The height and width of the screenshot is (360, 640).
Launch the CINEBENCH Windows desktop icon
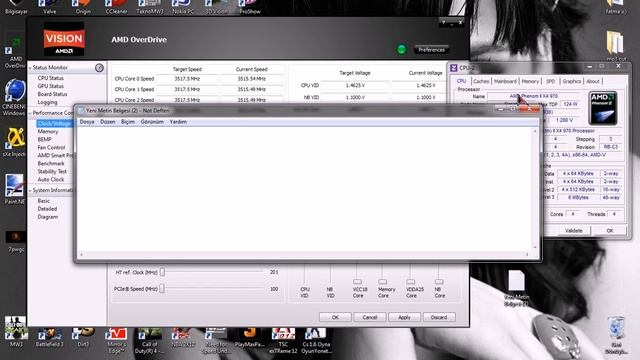14,97
